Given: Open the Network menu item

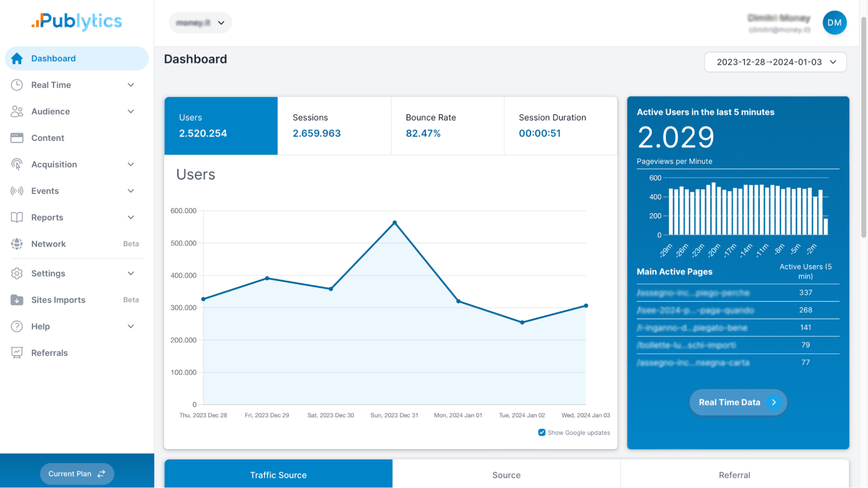Looking at the screenshot, I should tap(77, 244).
